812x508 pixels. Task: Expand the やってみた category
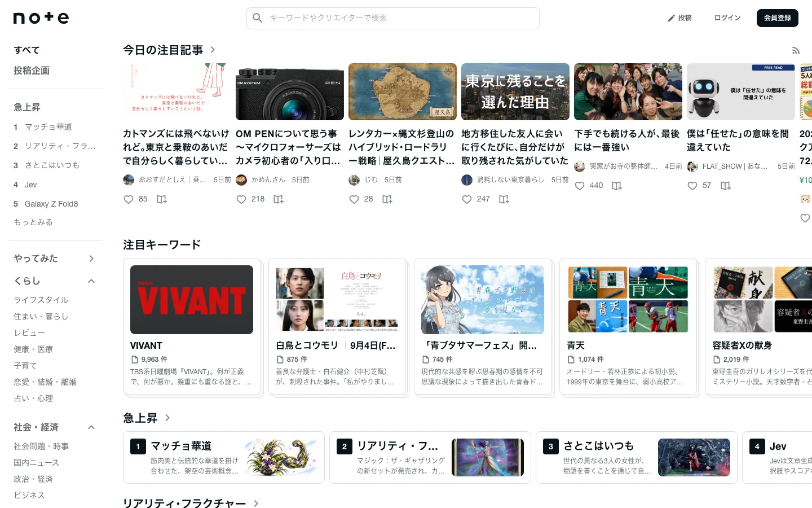click(91, 259)
